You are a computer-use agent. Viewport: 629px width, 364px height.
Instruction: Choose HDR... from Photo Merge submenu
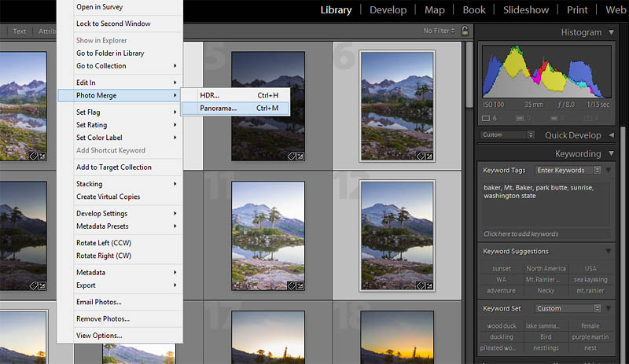pos(235,95)
